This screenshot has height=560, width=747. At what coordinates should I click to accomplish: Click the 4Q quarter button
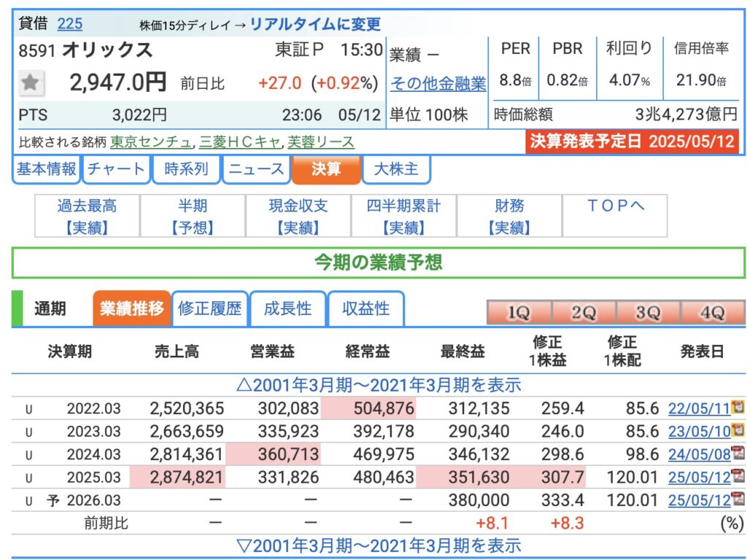tap(713, 313)
